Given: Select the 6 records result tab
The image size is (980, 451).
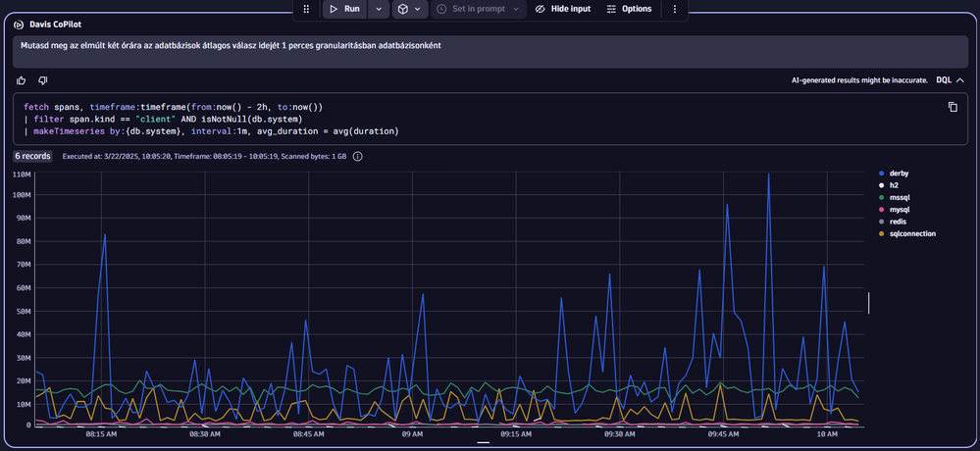Looking at the screenshot, I should point(32,156).
